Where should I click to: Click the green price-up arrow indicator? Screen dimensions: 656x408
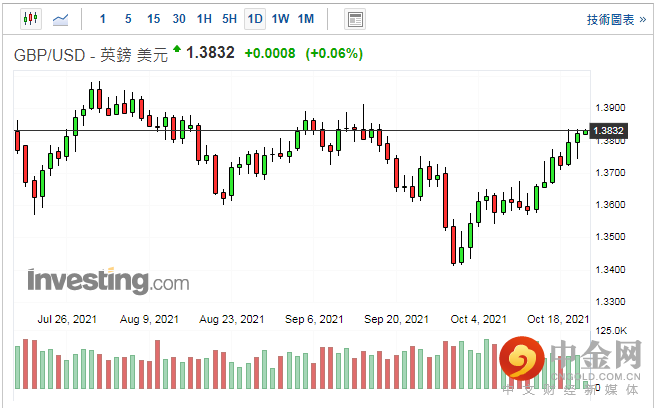click(177, 49)
